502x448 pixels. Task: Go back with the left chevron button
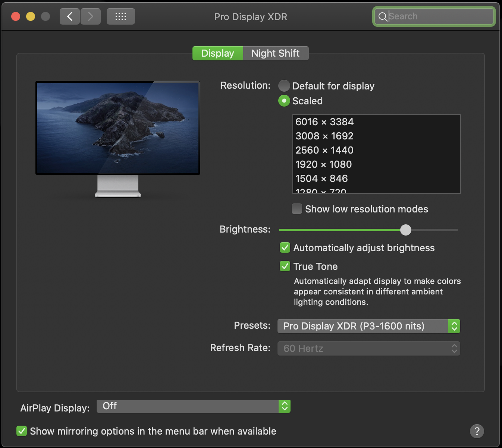tap(70, 16)
